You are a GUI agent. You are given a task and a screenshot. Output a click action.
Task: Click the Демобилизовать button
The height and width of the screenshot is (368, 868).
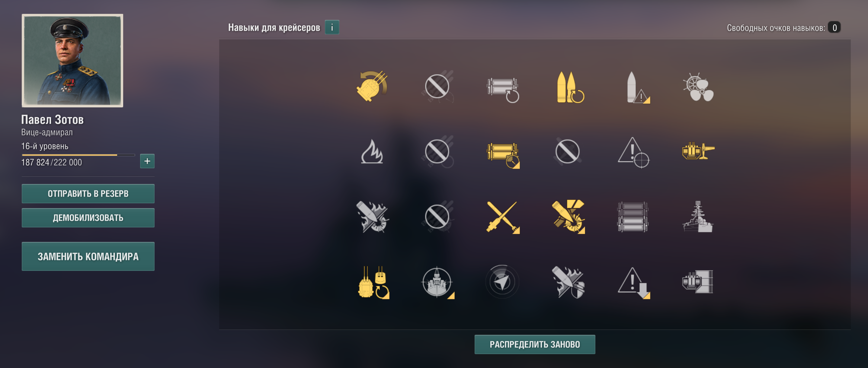88,218
